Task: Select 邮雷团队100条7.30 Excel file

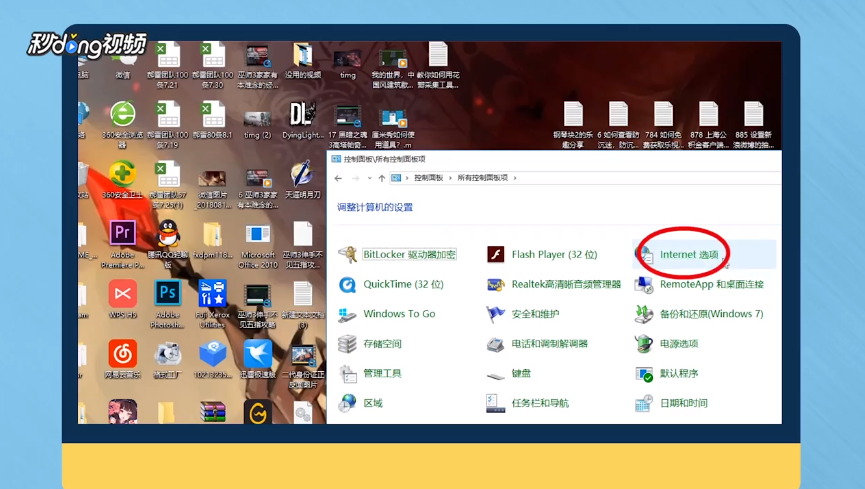Action: coord(212,65)
